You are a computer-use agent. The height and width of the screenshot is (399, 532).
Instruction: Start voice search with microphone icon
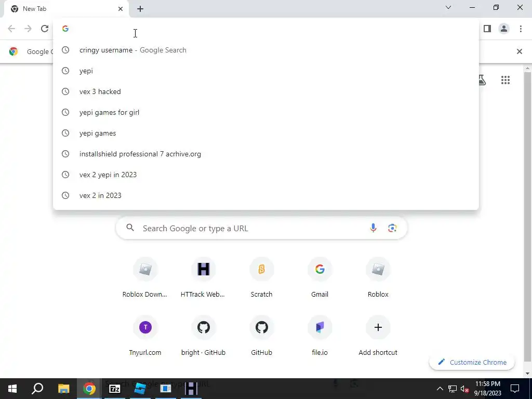click(373, 228)
